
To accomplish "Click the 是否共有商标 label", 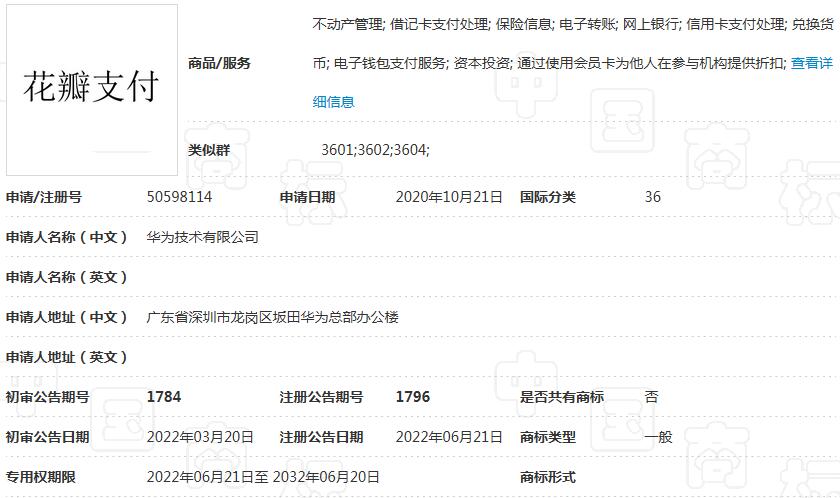I will coord(562,397).
